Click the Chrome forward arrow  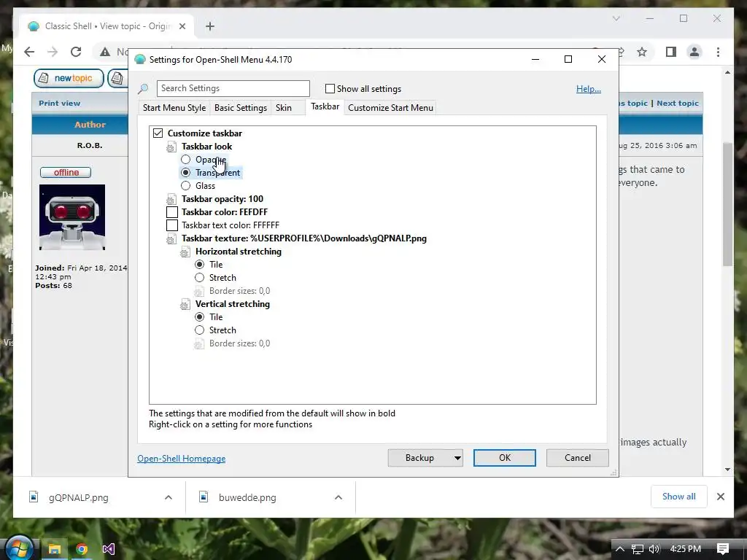click(x=53, y=52)
